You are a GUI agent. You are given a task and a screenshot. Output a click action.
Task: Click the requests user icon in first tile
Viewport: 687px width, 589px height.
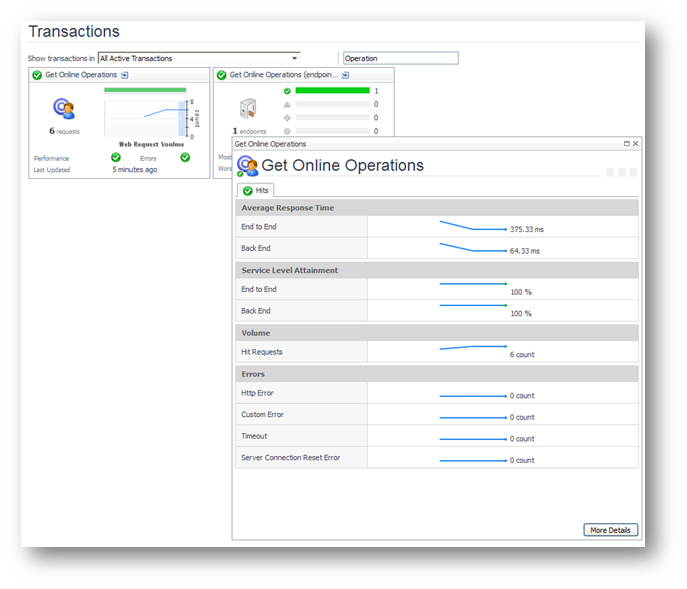(64, 108)
